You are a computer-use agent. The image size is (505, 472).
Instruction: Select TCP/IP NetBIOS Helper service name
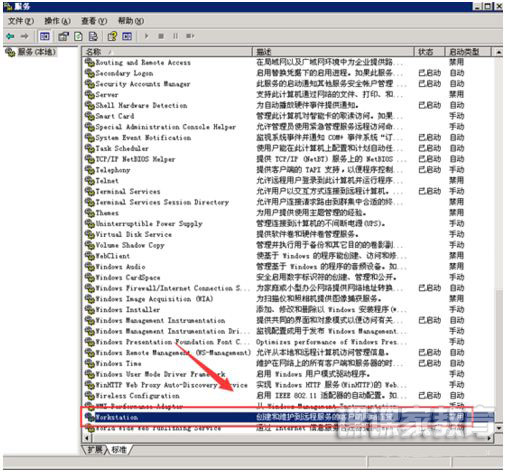(135, 159)
